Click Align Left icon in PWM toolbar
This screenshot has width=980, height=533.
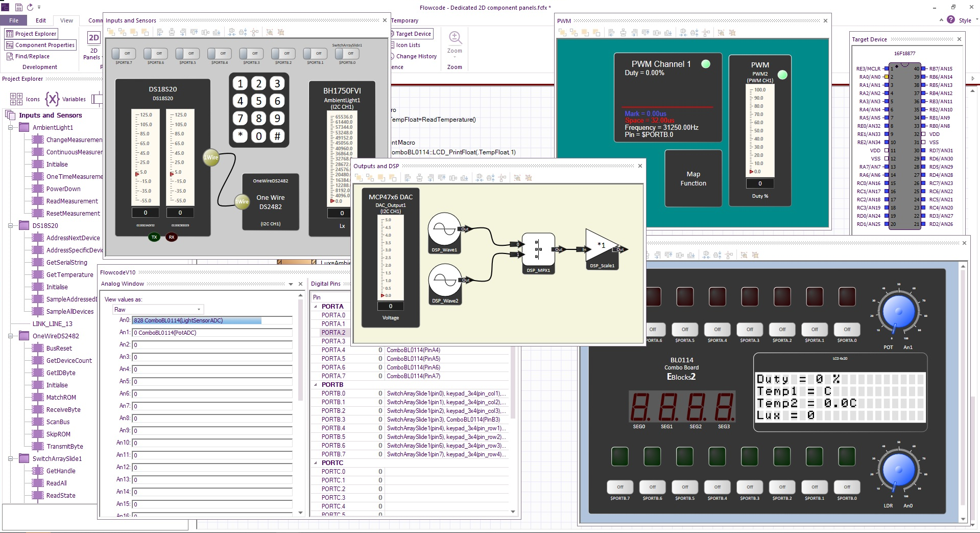[x=611, y=33]
